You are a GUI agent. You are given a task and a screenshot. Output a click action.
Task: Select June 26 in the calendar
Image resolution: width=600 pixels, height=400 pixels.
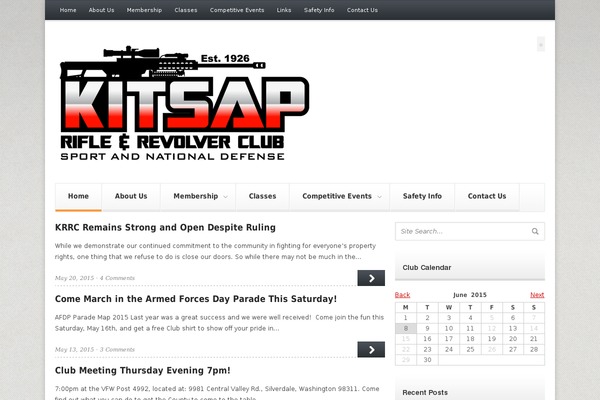(x=492, y=349)
